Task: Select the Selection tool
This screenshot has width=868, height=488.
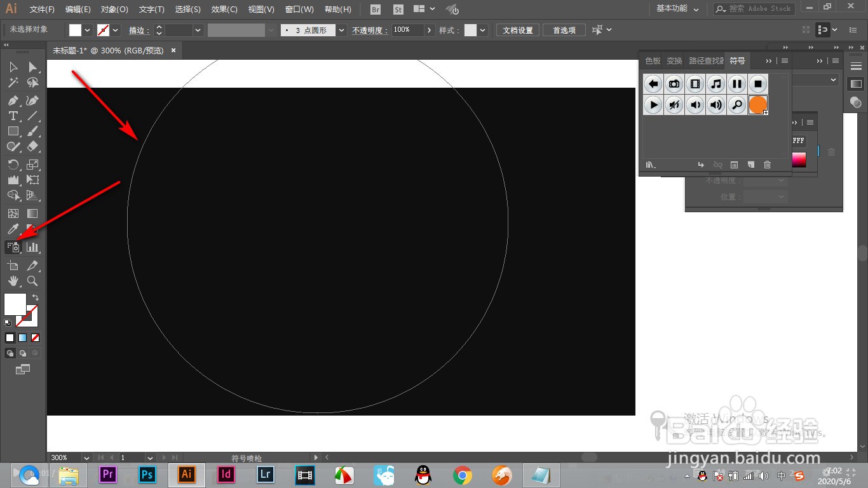Action: click(13, 67)
